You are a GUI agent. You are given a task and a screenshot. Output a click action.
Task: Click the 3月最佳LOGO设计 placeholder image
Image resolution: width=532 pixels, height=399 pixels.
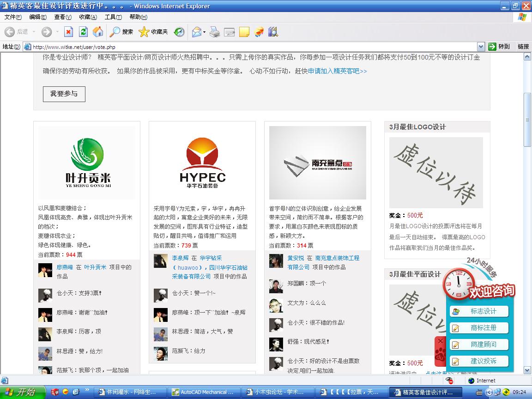coord(436,173)
